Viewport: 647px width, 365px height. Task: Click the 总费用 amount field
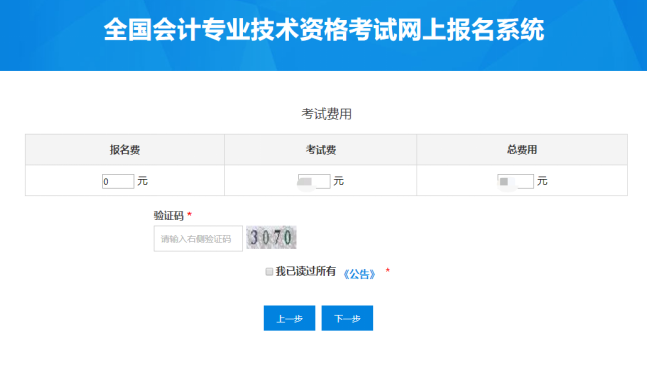pyautogui.click(x=515, y=181)
